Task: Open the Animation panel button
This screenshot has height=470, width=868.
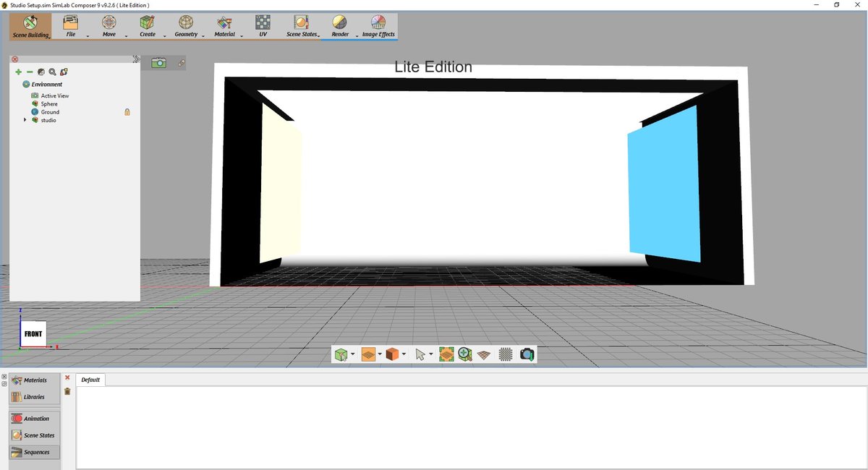Action: (x=34, y=419)
